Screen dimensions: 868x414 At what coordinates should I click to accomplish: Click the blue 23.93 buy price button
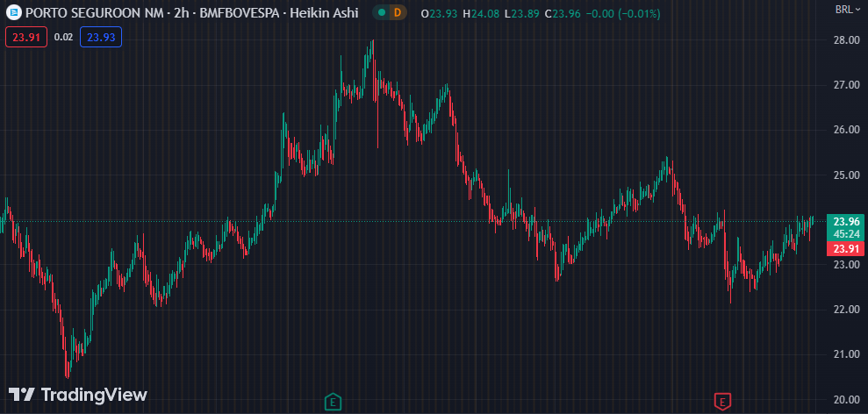(101, 37)
